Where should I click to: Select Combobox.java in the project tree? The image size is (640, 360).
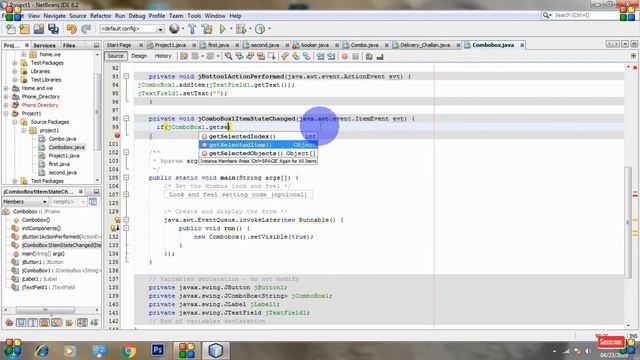(66, 147)
